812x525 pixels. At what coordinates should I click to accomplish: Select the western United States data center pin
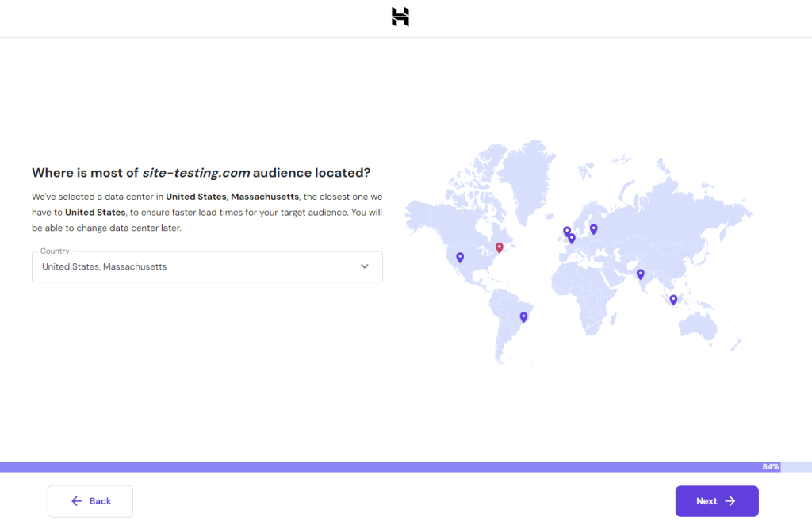pyautogui.click(x=460, y=257)
